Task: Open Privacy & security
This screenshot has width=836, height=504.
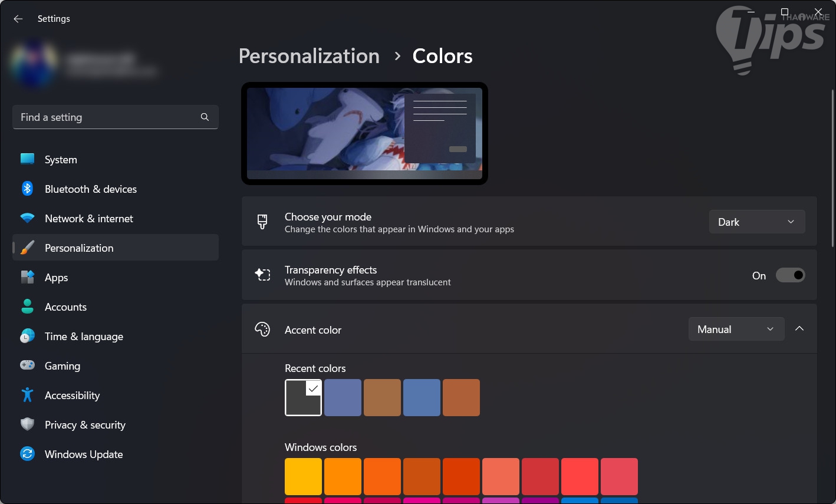Action: [116, 424]
